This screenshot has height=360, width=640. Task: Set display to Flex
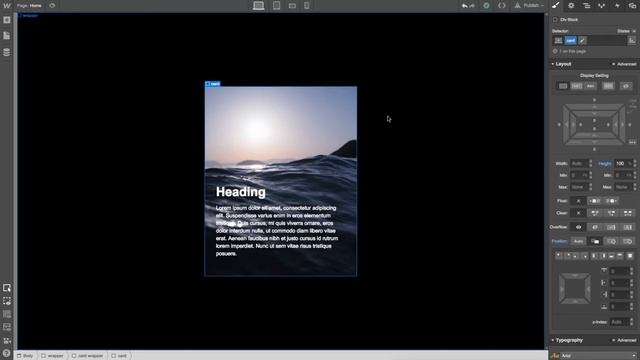(x=608, y=86)
